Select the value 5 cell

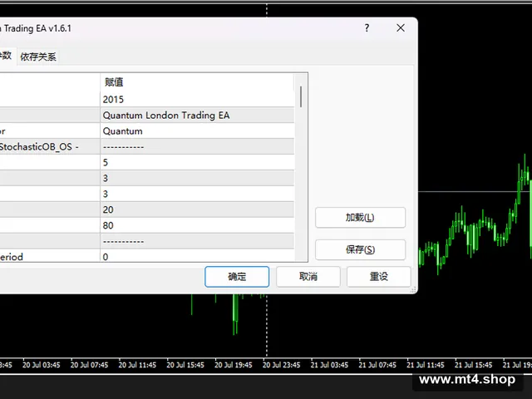pos(197,163)
